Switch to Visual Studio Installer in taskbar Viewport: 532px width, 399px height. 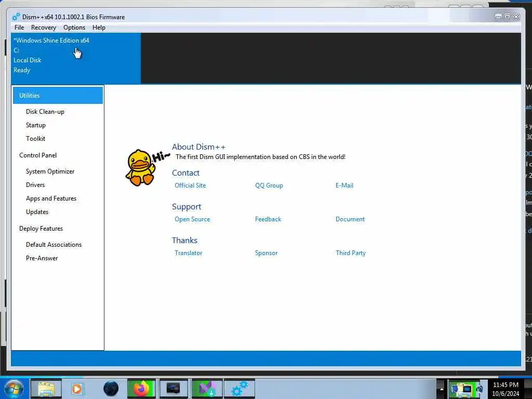click(x=207, y=389)
